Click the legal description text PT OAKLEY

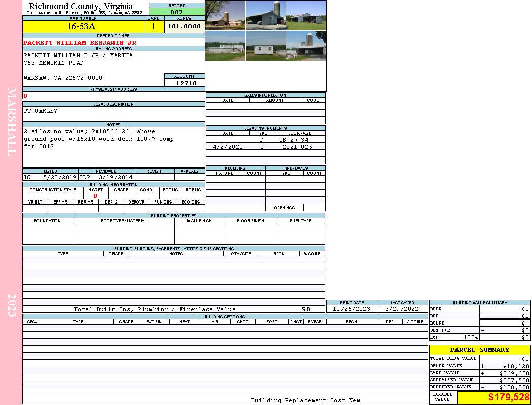tap(41, 111)
